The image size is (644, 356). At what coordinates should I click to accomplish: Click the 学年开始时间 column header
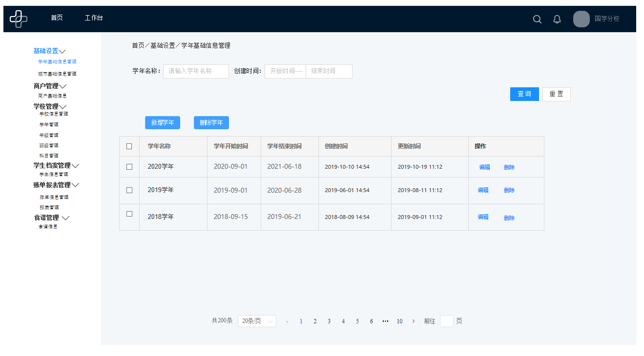[x=231, y=146]
